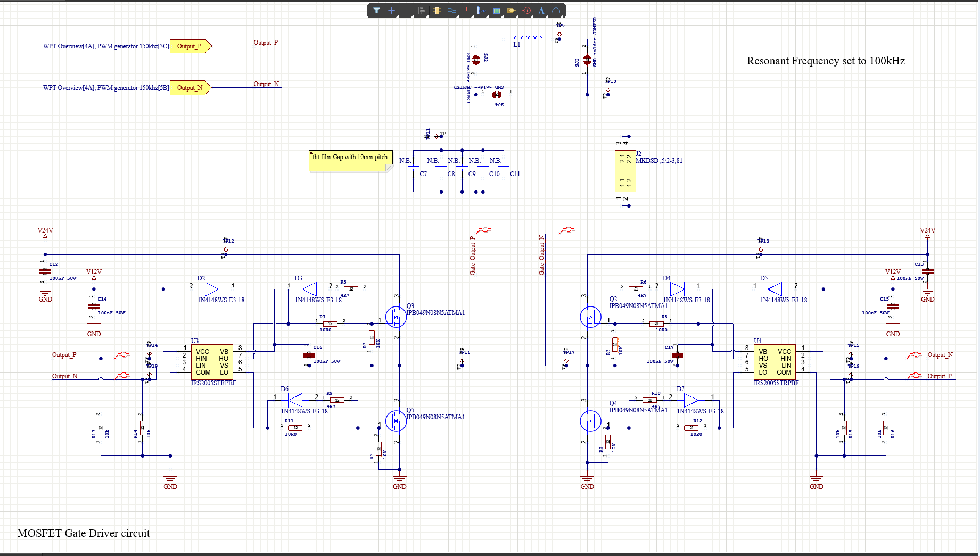Viewport: 980px width, 556px height.
Task: Click the Q4 MOSFET symbol
Action: [590, 421]
